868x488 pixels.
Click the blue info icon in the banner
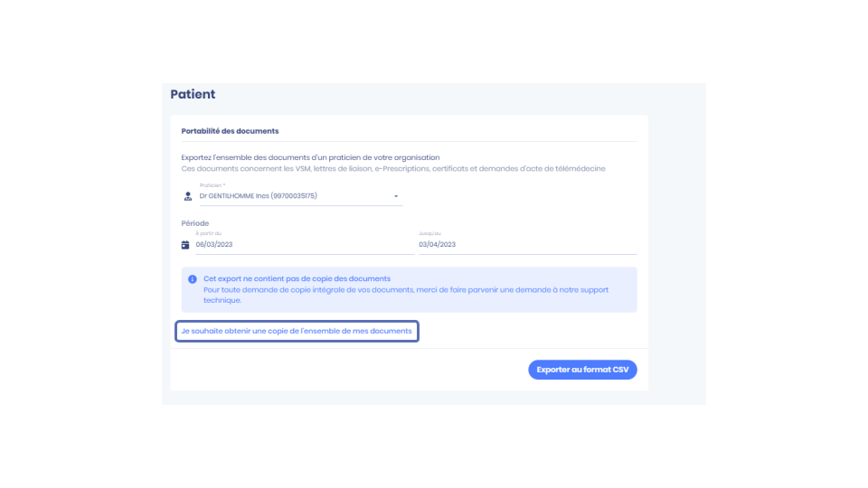[192, 279]
